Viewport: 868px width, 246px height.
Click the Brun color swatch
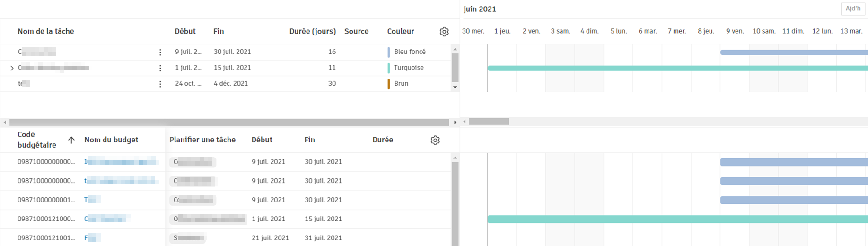[389, 84]
